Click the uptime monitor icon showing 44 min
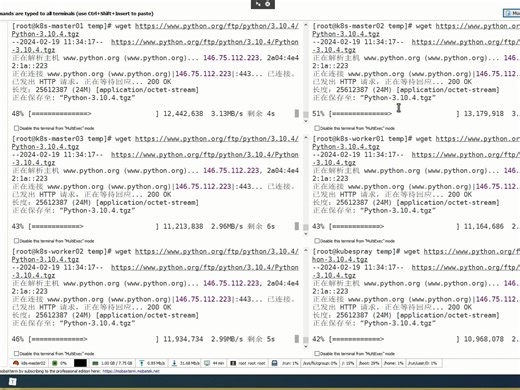The width and height of the screenshot is (520, 390). pyautogui.click(x=207, y=363)
